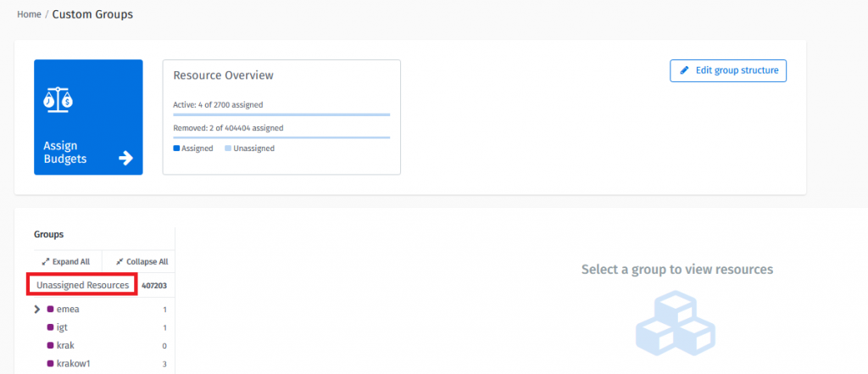Click the expand arrows icon beside Expand All

click(x=45, y=262)
